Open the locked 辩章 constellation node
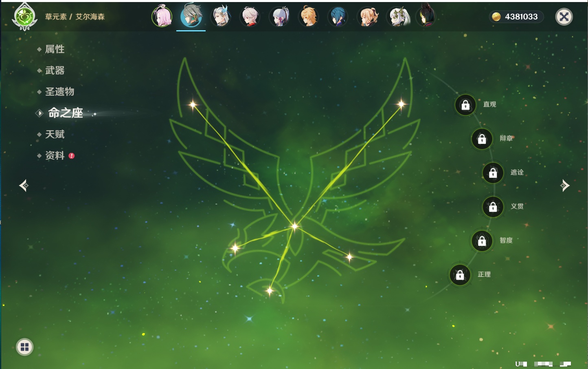The height and width of the screenshot is (369, 588). [482, 139]
